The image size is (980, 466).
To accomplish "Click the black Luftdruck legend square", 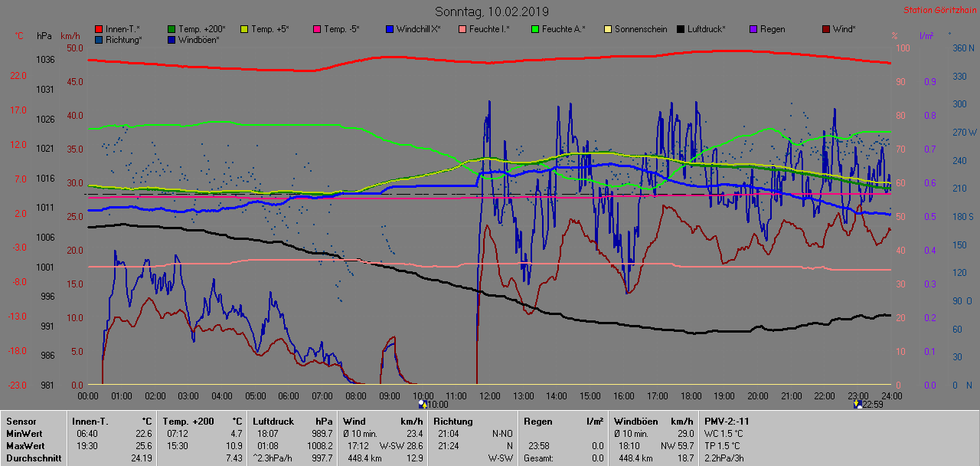I will 681,29.
